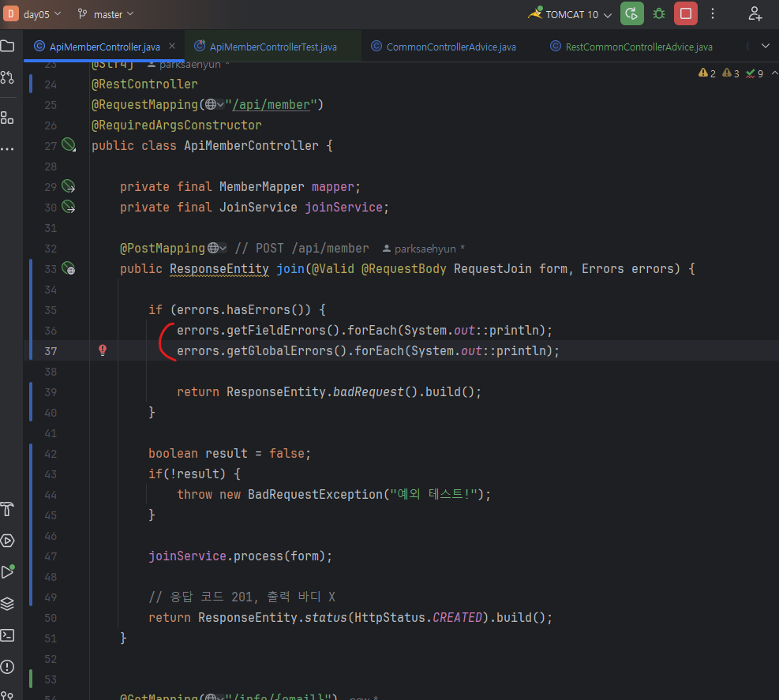This screenshot has width=779, height=700.
Task: Open the more actions vertical dots menu
Action: [x=713, y=14]
